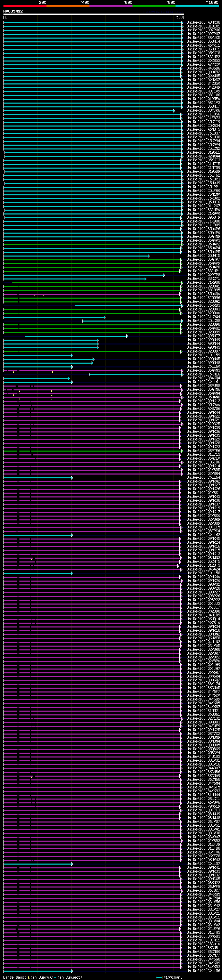Click the query name AV635492
Viewport: 222px width, 980px height.
[x=13, y=11]
